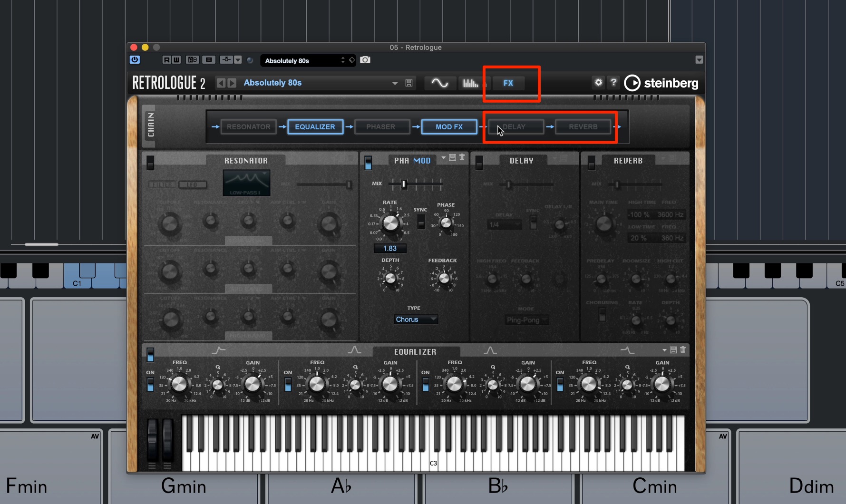The image size is (846, 504).
Task: Open Retrologue settings with the gear icon
Action: 598,82
